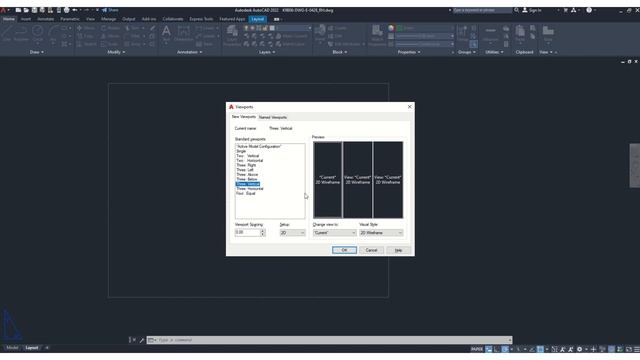Open the Visual Style dropdown
This screenshot has height=360, width=640.
[x=381, y=233]
